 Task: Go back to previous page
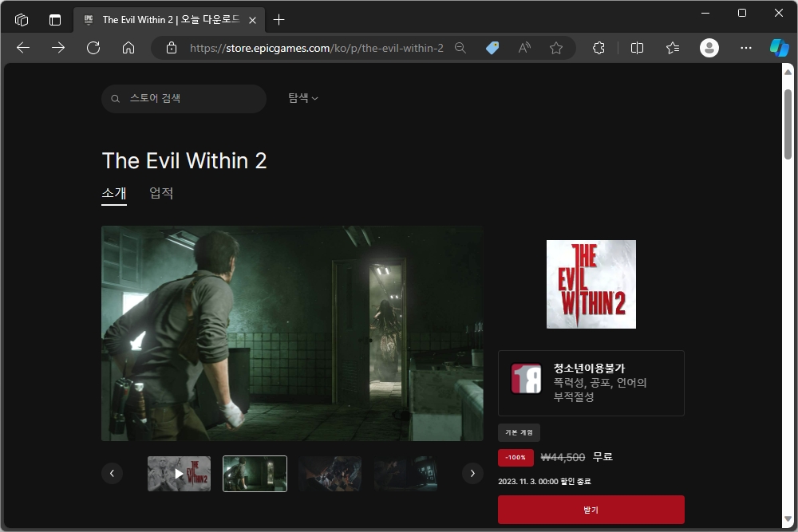23,48
